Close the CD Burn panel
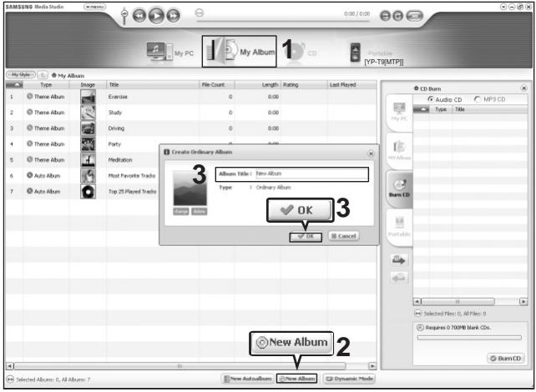Image resolution: width=536 pixels, height=392 pixels. coord(523,88)
